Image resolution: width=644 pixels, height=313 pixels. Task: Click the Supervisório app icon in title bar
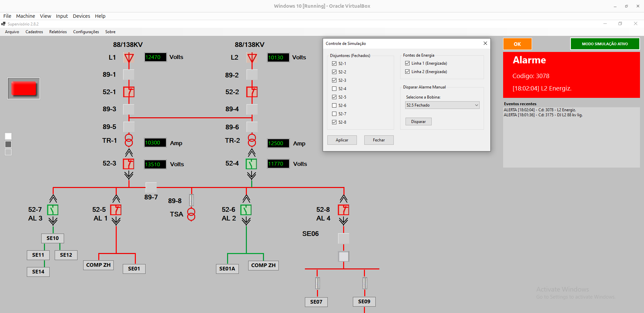tap(3, 24)
